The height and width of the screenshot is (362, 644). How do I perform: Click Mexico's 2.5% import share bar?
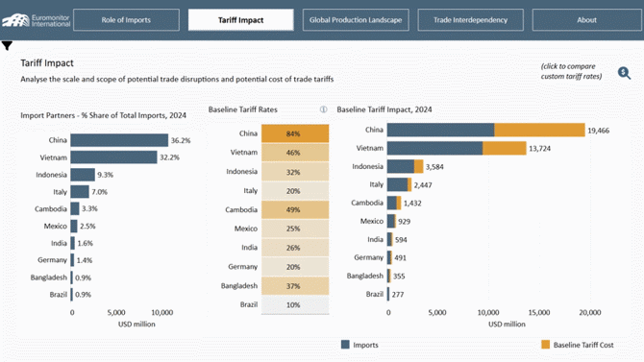pyautogui.click(x=74, y=226)
